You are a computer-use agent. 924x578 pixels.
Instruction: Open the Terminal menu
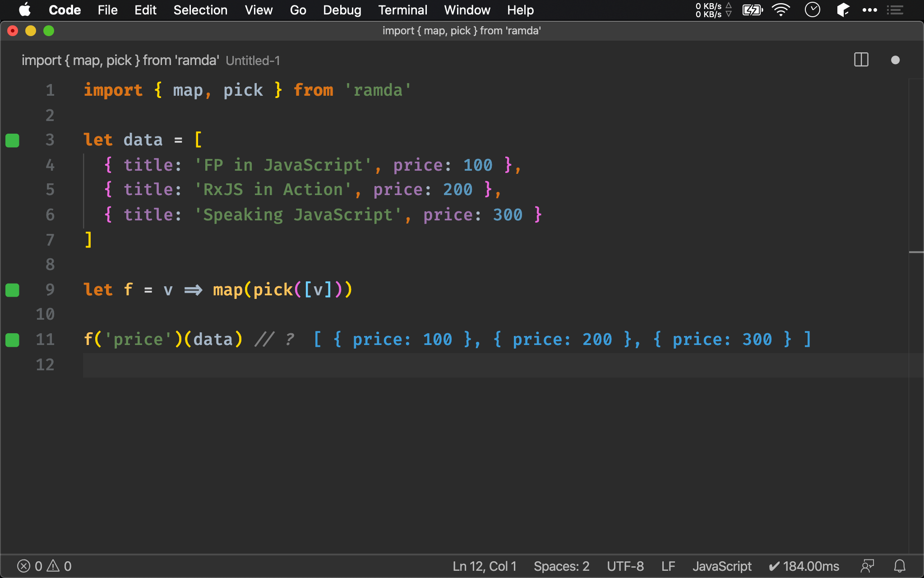tap(402, 10)
